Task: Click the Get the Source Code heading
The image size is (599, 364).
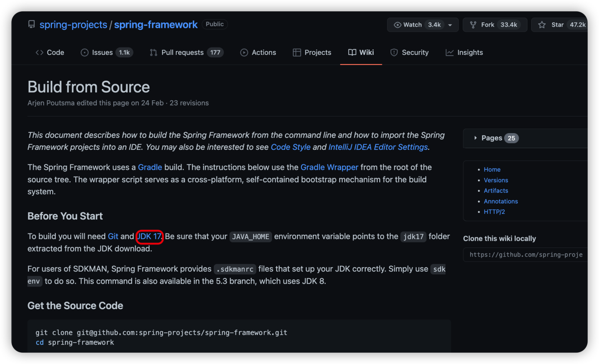Action: [75, 306]
